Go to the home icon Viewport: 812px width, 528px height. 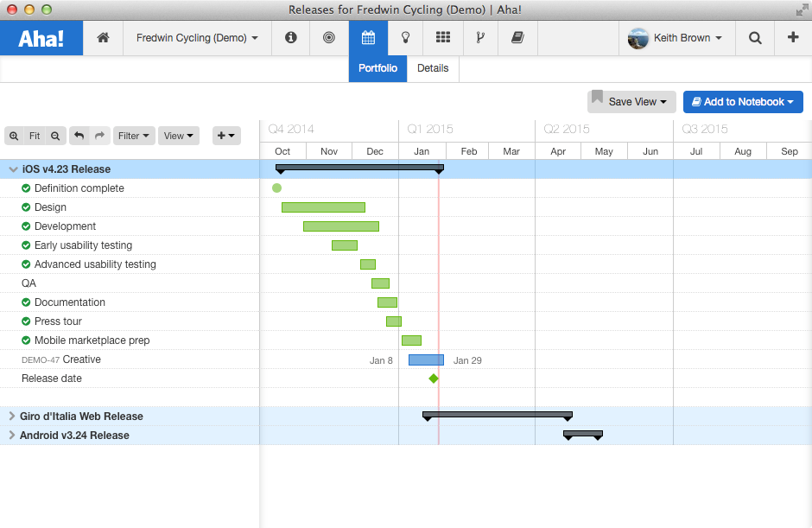[103, 37]
